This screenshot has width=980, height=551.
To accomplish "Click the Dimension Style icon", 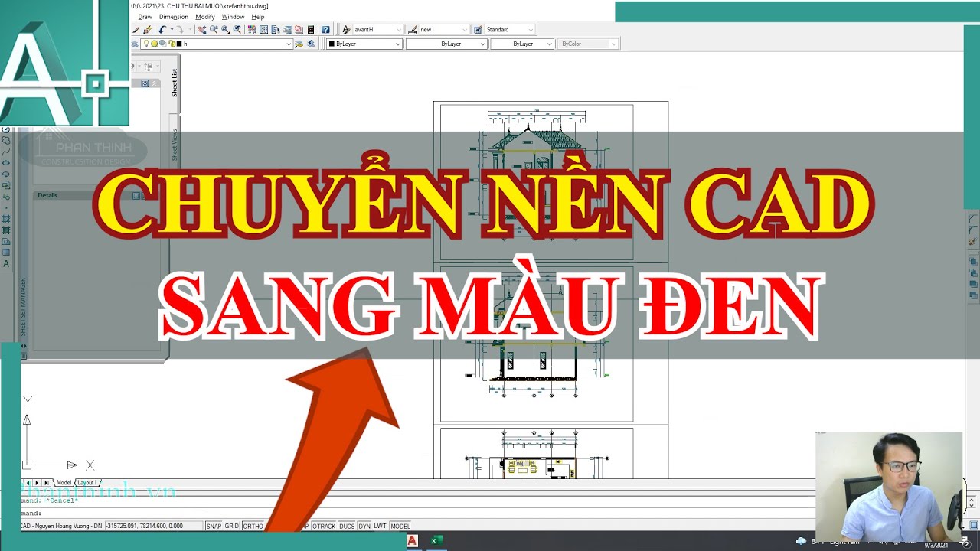I will (x=412, y=30).
